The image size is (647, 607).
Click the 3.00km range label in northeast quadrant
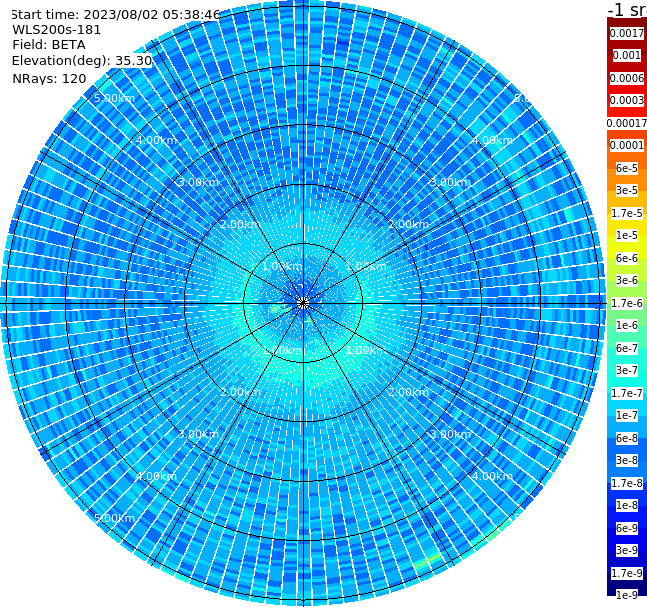pos(450,182)
